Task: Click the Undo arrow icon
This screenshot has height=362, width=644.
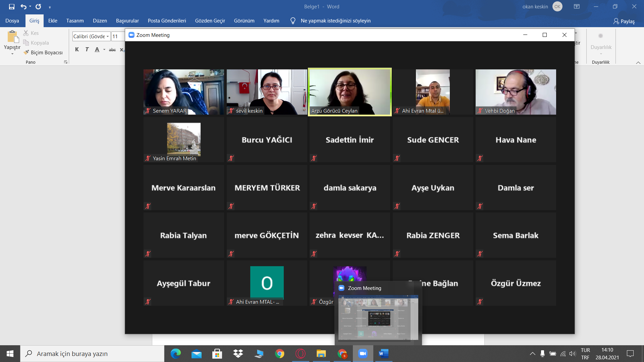Action: pos(23,7)
